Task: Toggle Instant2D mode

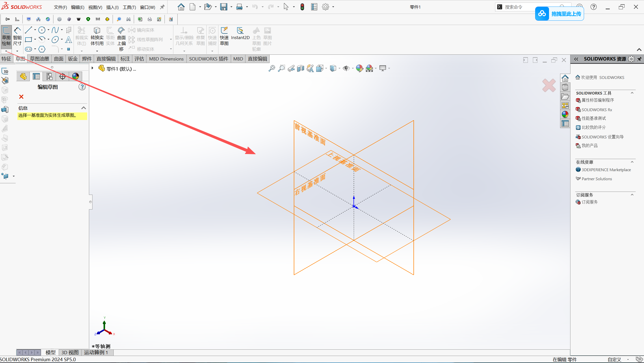Action: (x=240, y=34)
